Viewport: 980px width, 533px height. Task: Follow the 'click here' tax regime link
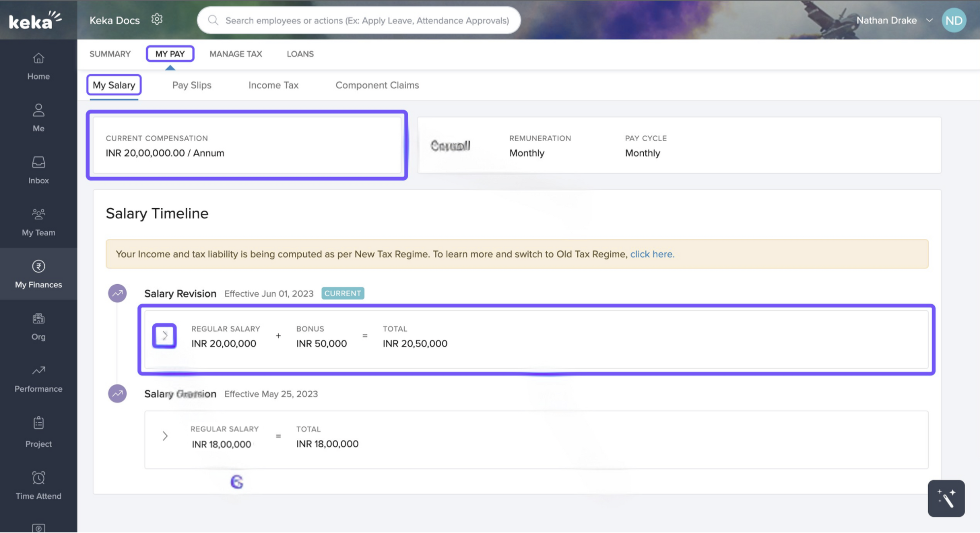point(652,254)
